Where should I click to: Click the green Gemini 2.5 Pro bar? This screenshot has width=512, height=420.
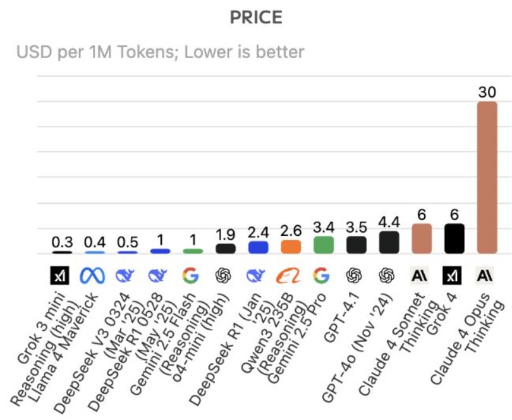(324, 245)
